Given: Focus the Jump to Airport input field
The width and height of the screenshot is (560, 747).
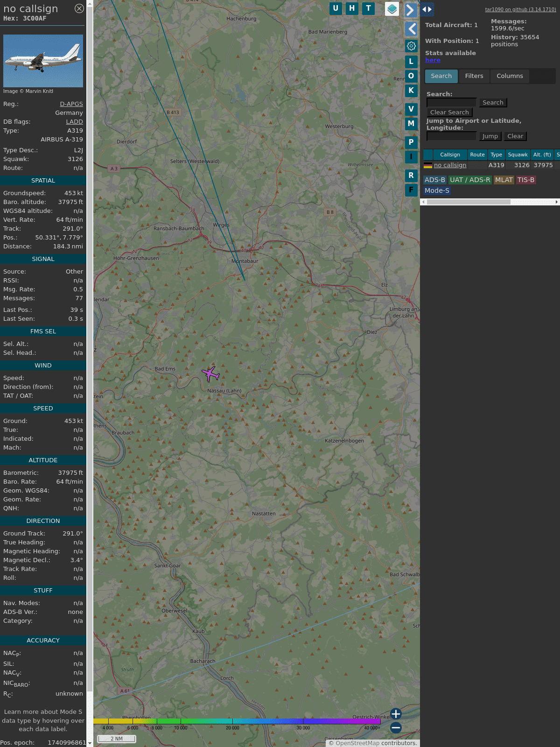Looking at the screenshot, I should click(452, 136).
